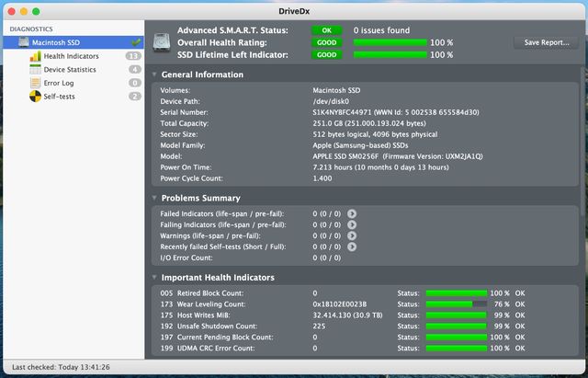588x378 pixels.
Task: Open the Error Log sidebar item
Action: click(61, 83)
